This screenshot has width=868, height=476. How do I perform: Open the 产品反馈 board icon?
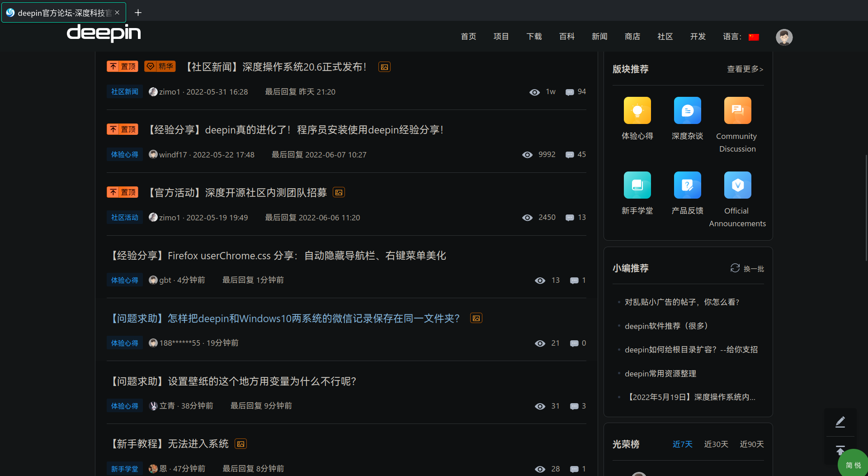pos(687,185)
